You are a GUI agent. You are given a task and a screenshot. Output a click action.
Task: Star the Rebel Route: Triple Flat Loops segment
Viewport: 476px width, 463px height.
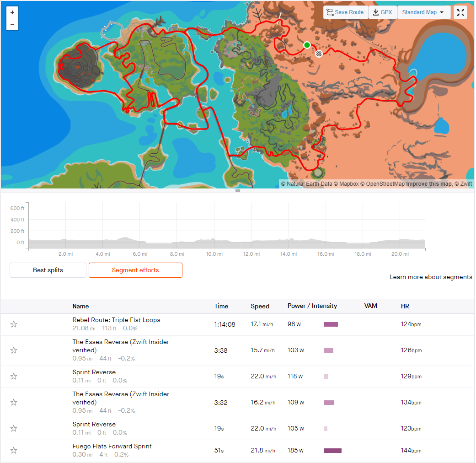click(x=14, y=324)
